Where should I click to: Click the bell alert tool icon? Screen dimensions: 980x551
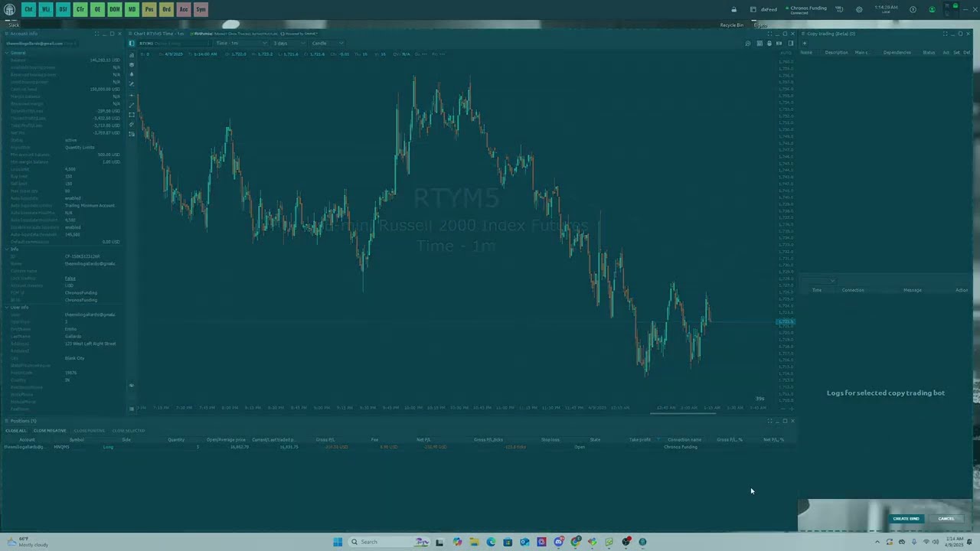coord(132,74)
